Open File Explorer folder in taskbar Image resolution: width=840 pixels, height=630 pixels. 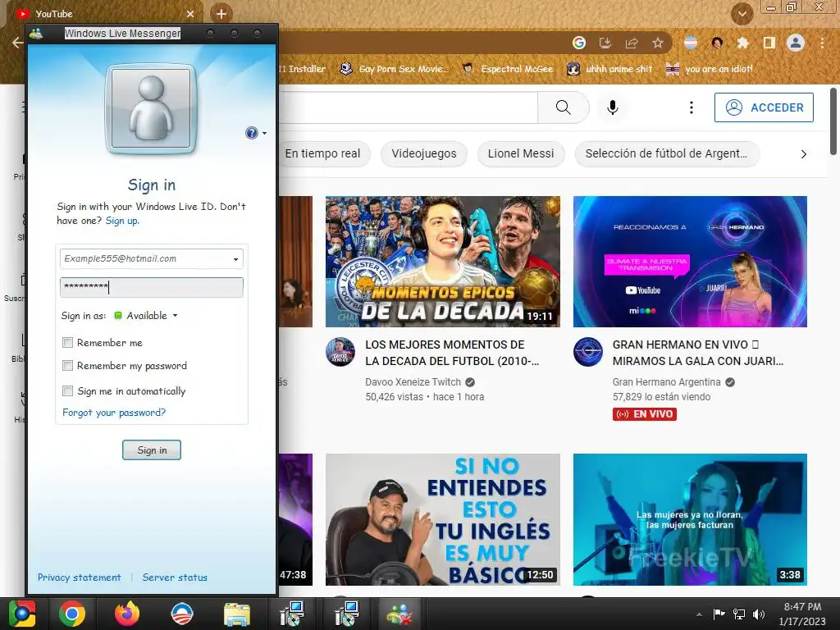pyautogui.click(x=237, y=615)
